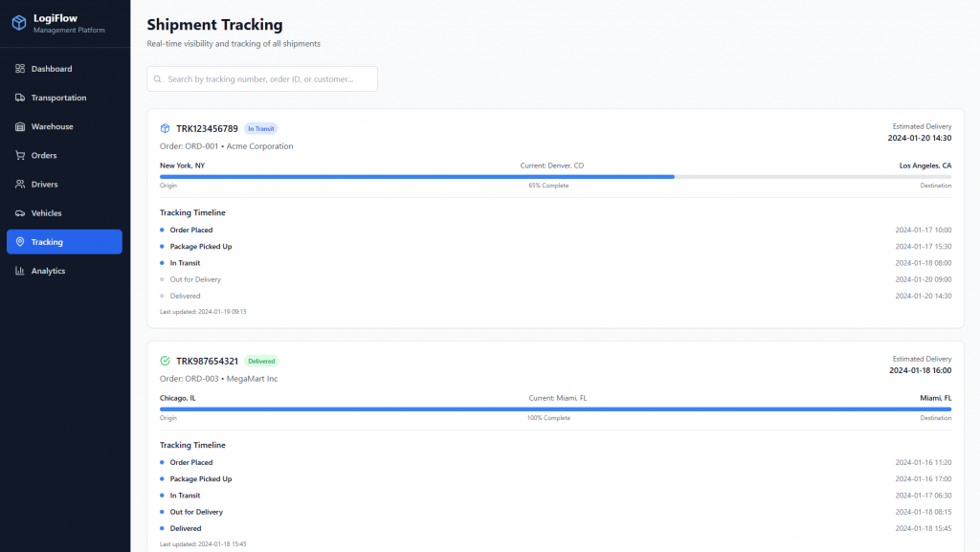
Task: Click green checkmark icon beside TRK987654321
Action: tap(166, 361)
